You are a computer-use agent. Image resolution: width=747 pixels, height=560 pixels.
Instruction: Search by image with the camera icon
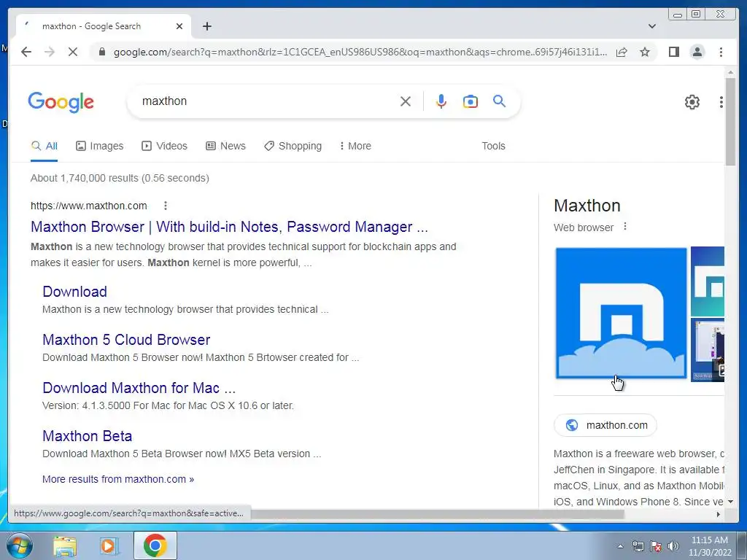coord(471,101)
